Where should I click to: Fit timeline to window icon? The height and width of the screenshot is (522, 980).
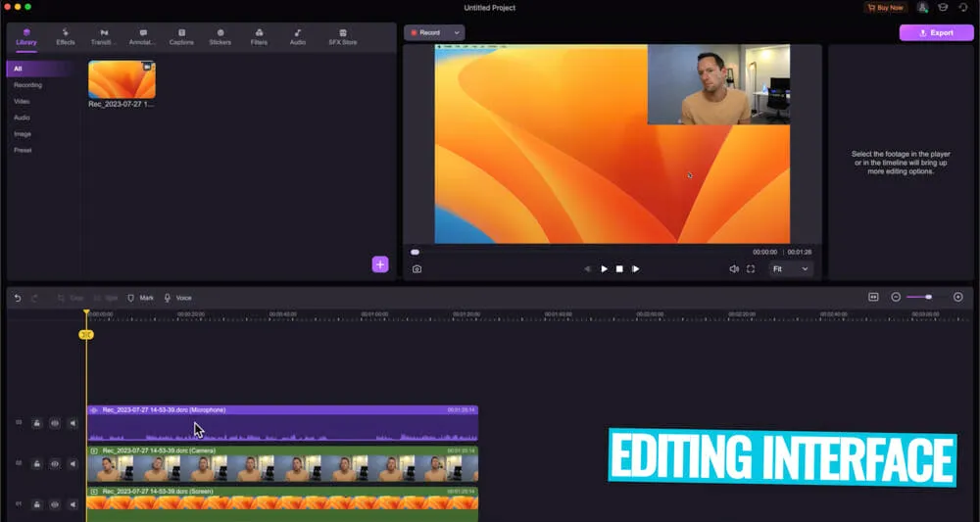point(873,297)
